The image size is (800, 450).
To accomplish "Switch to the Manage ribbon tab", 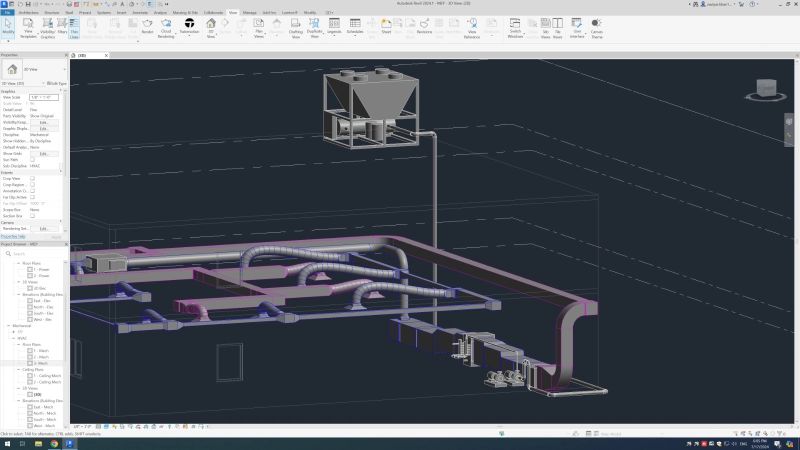I will tap(249, 13).
